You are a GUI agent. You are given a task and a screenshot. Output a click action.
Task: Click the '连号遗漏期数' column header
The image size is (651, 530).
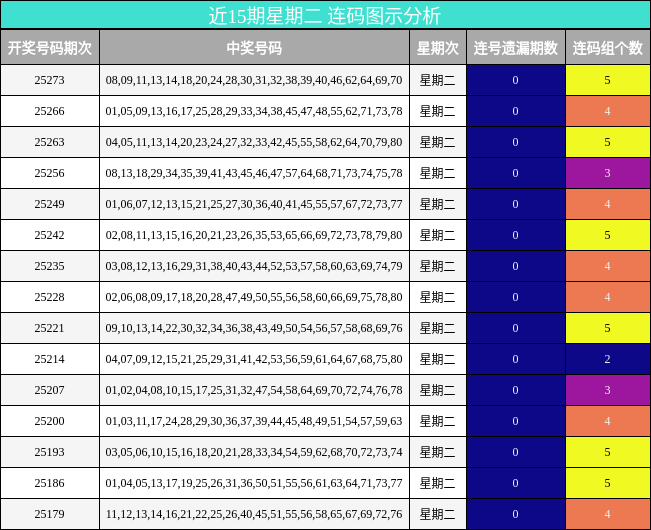[x=515, y=48]
